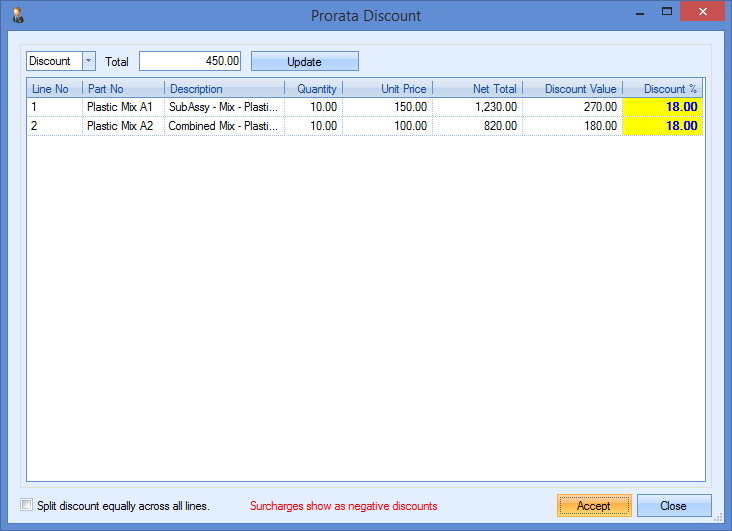
Task: Click the Discount % column header
Action: [x=662, y=89]
